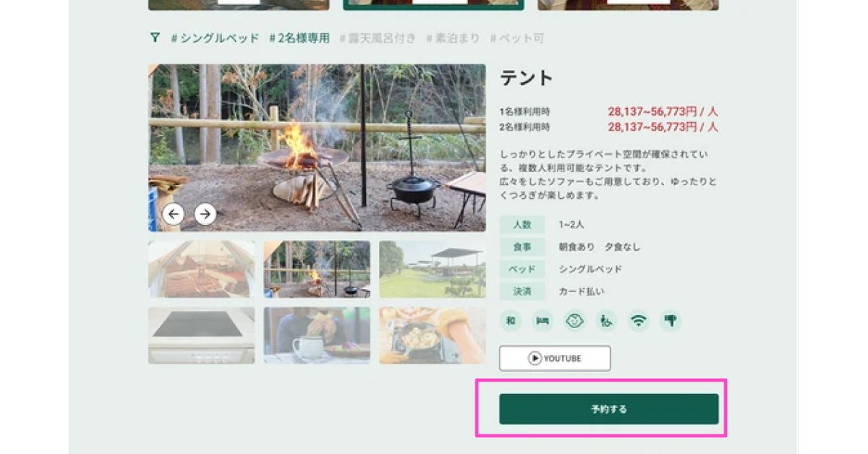Open the YOUTUBE video button
This screenshot has width=868, height=454.
click(x=555, y=358)
